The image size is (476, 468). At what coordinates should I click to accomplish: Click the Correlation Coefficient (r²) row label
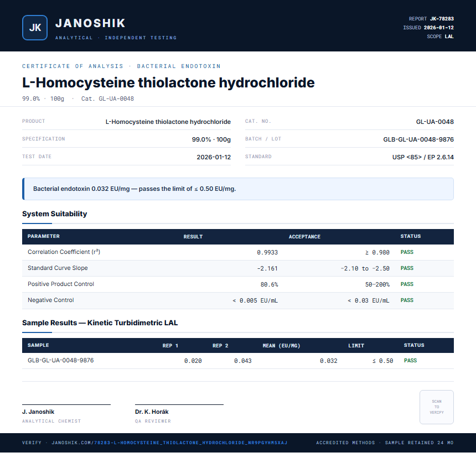64,252
